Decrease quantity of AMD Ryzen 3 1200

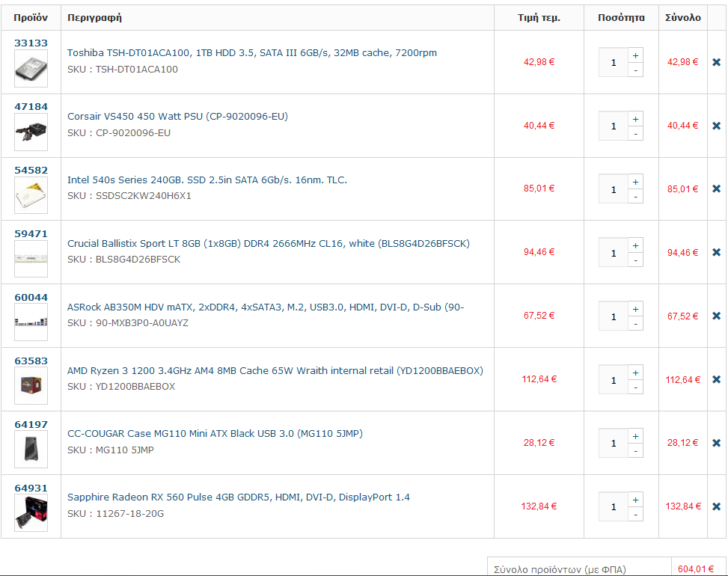636,387
